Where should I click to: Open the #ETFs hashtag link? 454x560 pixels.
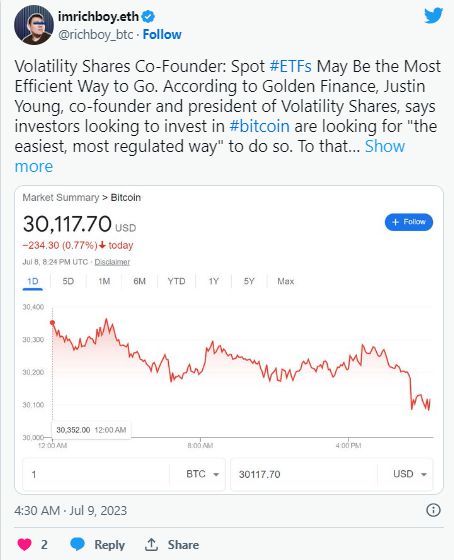[290, 66]
